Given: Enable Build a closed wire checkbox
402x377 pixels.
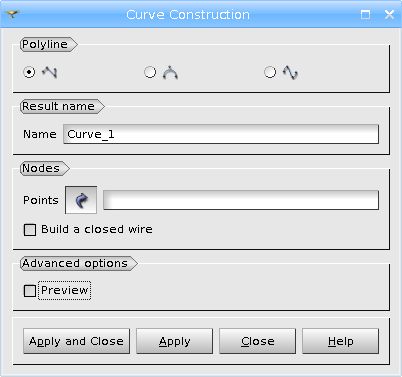Looking at the screenshot, I should coord(30,230).
